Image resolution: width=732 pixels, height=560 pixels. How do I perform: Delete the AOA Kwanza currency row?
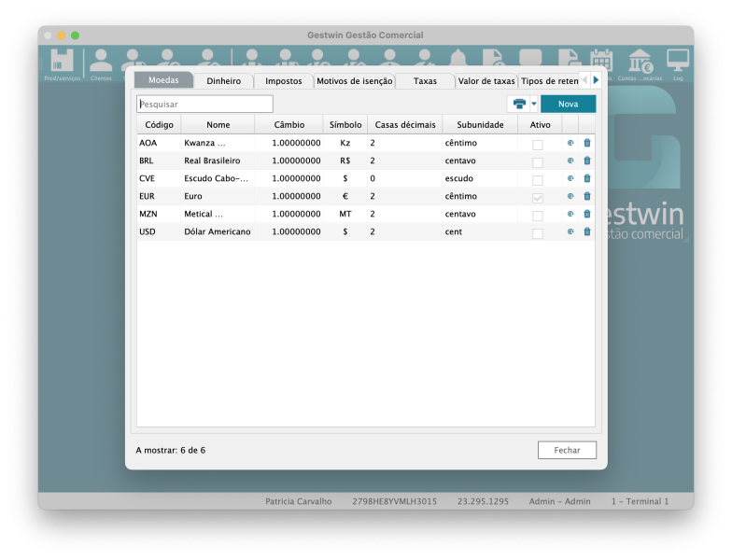click(x=587, y=143)
